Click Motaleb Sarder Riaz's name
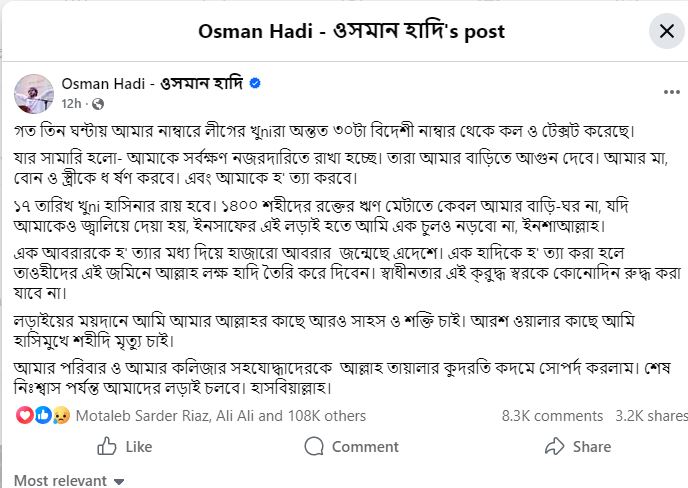 coord(141,414)
